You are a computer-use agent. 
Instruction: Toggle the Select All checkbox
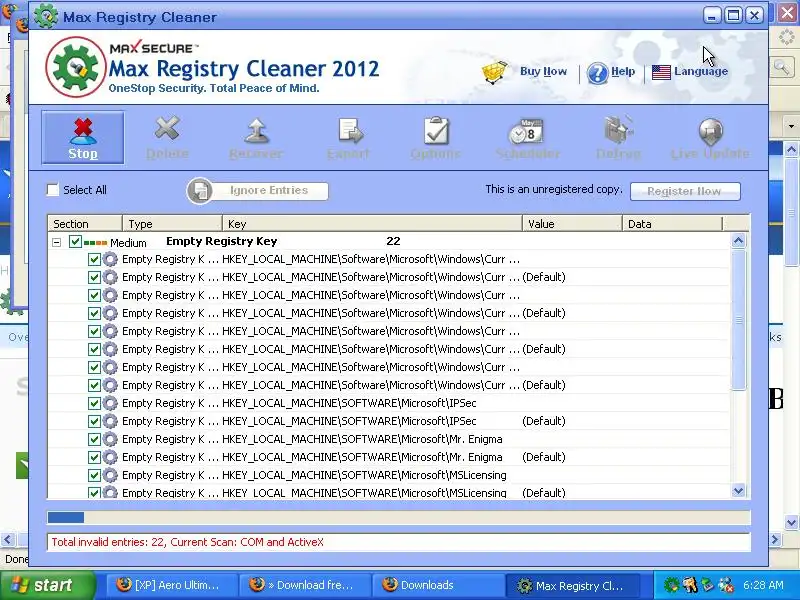point(53,190)
